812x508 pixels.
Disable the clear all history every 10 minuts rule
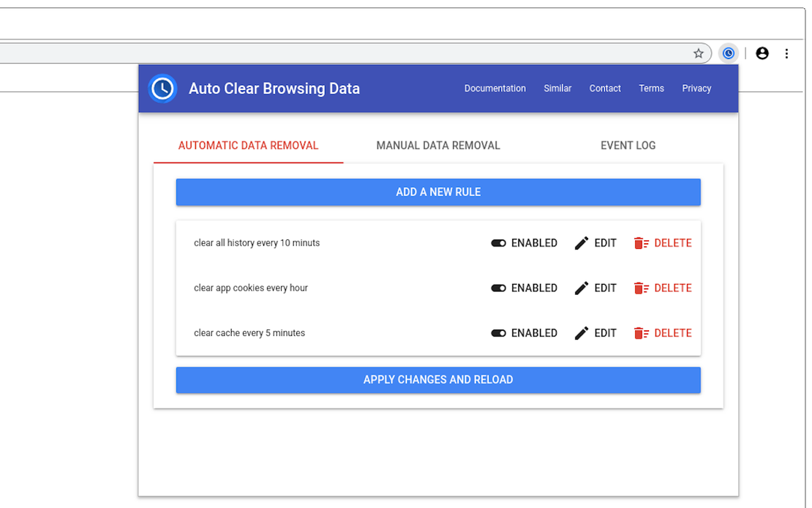[500, 242]
